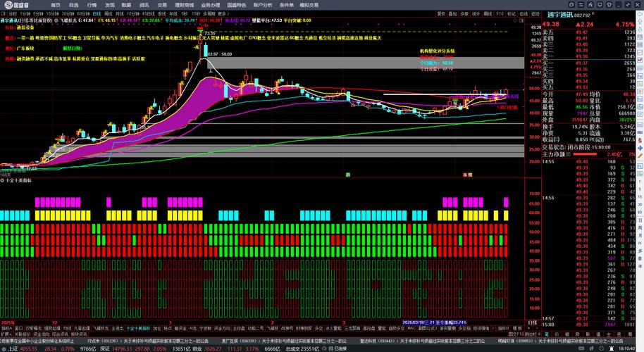Switch to 15分钟 period
The width and height of the screenshot is (644, 352).
tap(53, 13)
